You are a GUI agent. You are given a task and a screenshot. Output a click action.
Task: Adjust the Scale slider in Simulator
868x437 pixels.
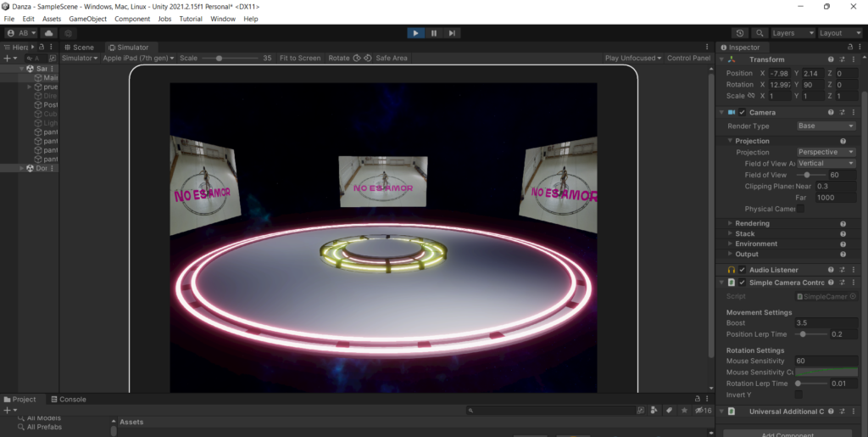point(230,59)
